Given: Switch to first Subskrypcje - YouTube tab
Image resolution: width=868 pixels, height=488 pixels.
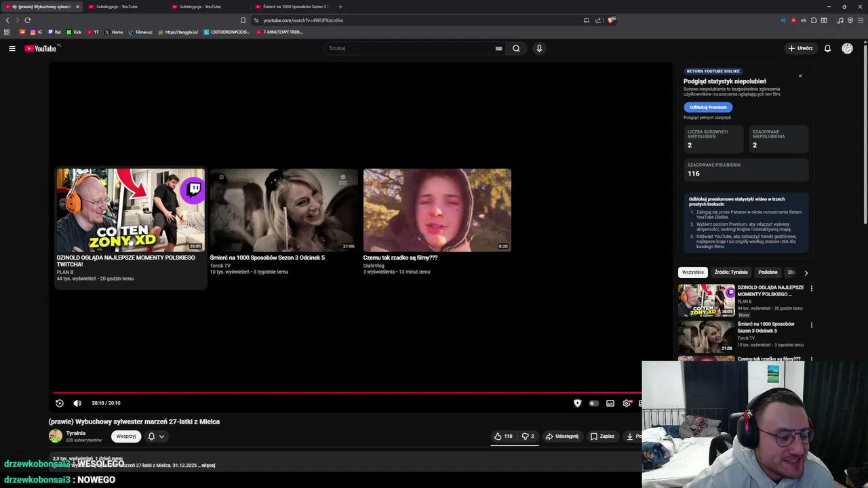Looking at the screenshot, I should coord(117,7).
